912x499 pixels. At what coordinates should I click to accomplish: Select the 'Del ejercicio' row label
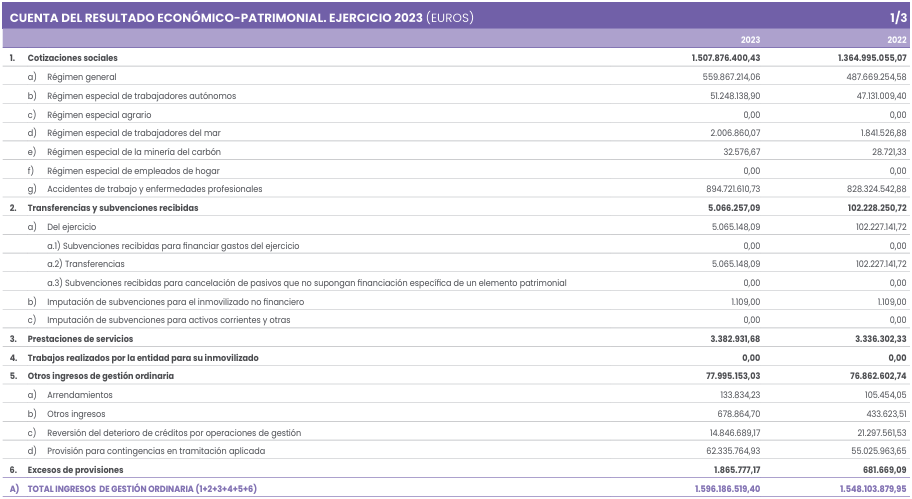tap(72, 227)
